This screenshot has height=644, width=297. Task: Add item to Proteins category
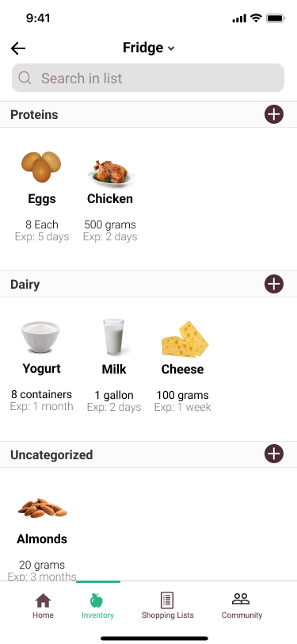click(273, 114)
